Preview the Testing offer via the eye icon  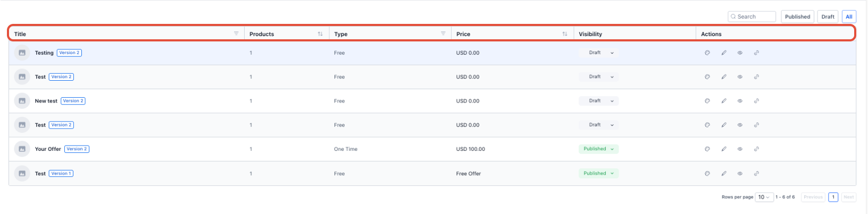pos(740,53)
